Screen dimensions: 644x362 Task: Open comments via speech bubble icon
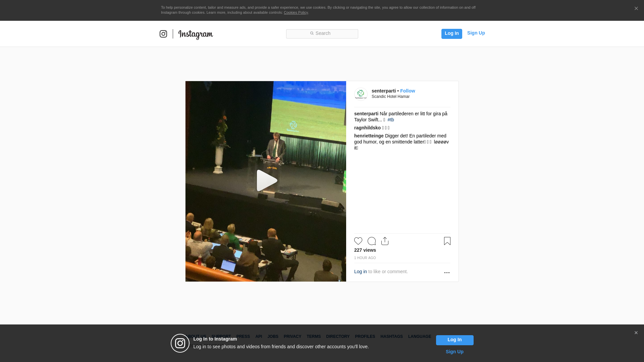click(x=372, y=241)
